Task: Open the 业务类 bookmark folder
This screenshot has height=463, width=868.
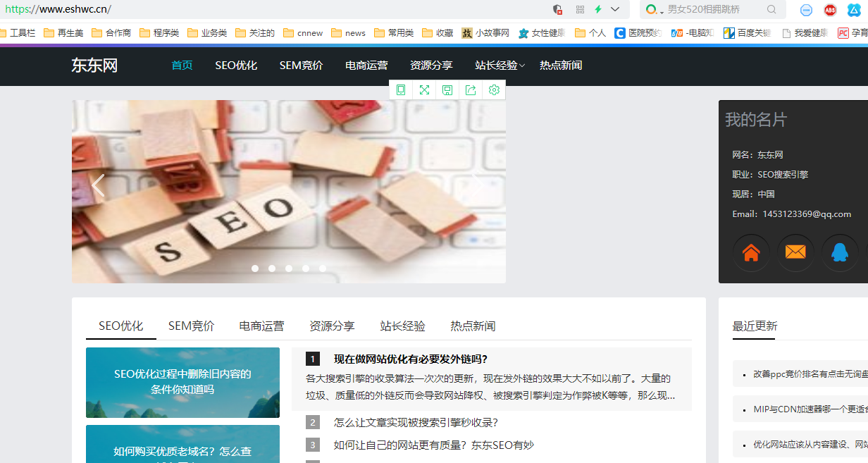Action: (207, 33)
